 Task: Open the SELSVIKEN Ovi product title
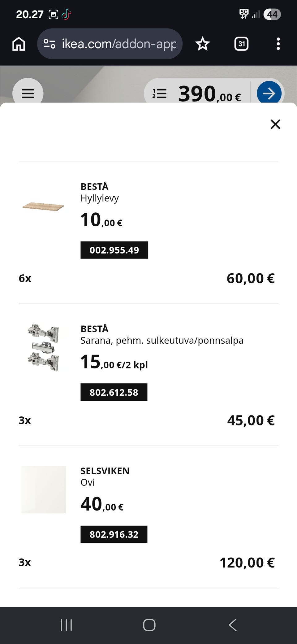coord(105,476)
